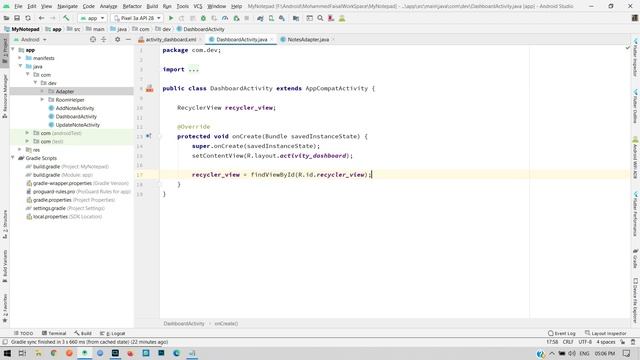
Task: Hide the Project panel with minus icon
Action: (128, 40)
